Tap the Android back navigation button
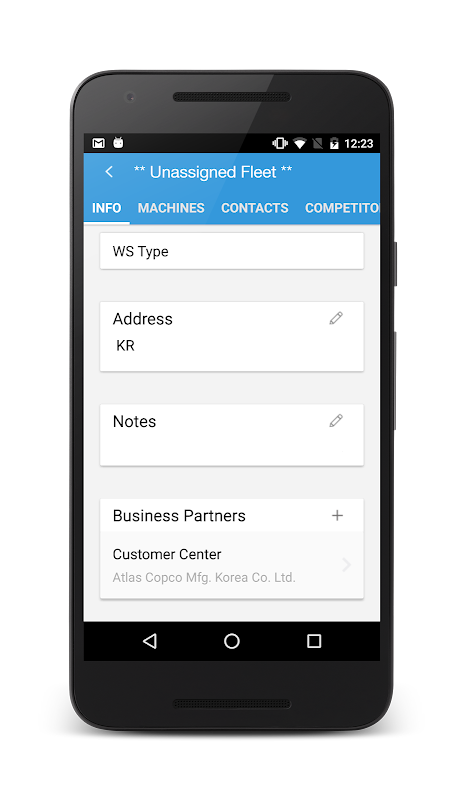The image size is (466, 800). click(x=150, y=641)
